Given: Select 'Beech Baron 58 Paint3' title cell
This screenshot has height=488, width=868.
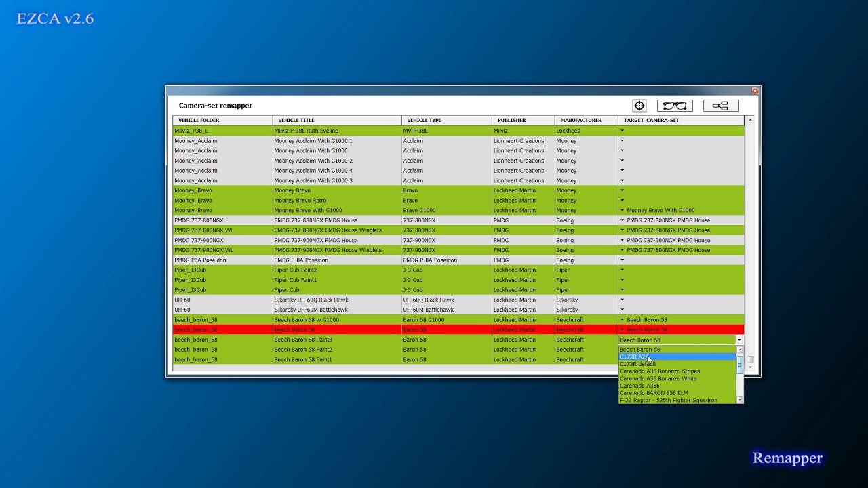Looking at the screenshot, I should coord(337,340).
